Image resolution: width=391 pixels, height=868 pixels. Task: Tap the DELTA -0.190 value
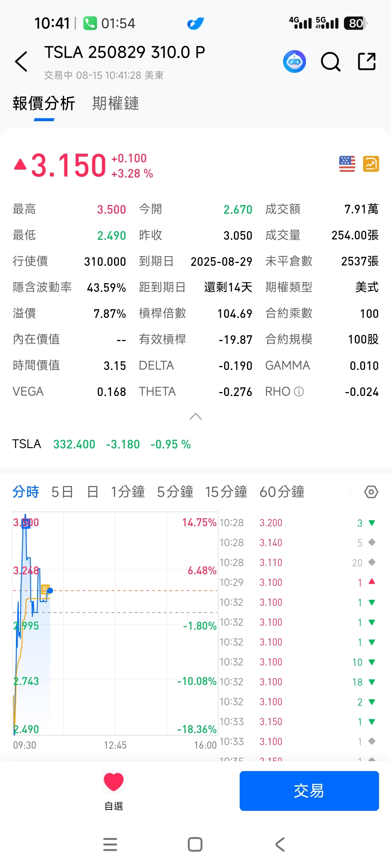coord(235,366)
